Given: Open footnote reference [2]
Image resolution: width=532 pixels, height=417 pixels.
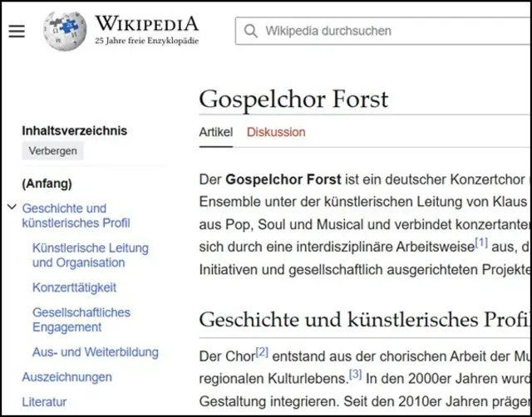Looking at the screenshot, I should pos(262,352).
